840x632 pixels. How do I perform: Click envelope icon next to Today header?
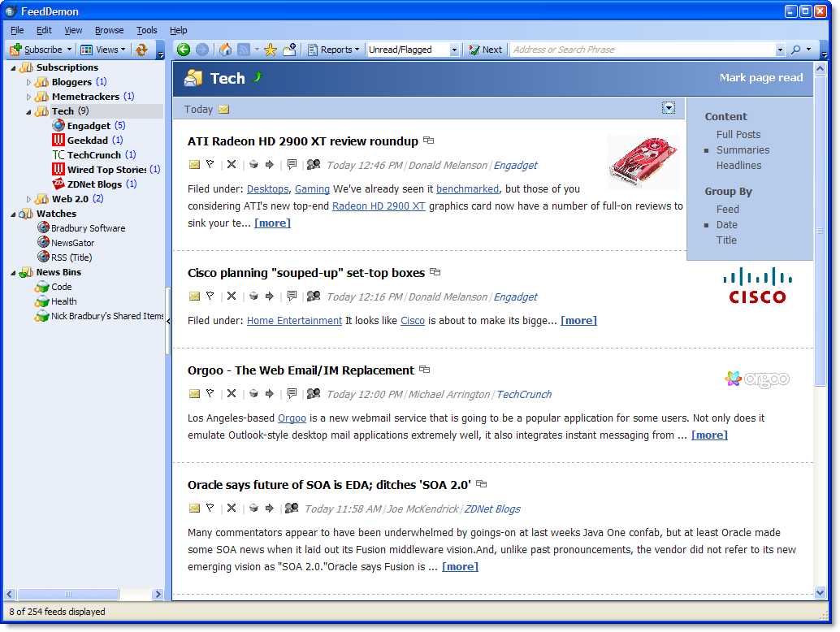224,110
